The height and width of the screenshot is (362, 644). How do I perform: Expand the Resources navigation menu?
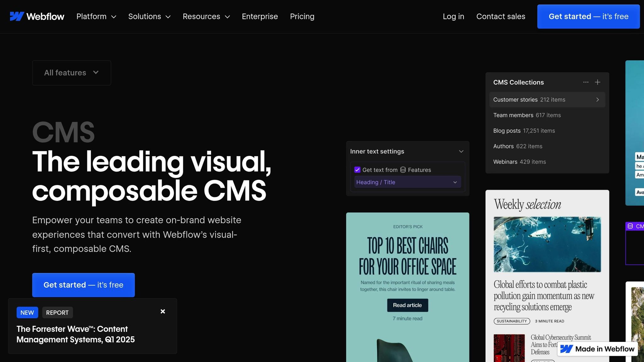click(x=206, y=16)
